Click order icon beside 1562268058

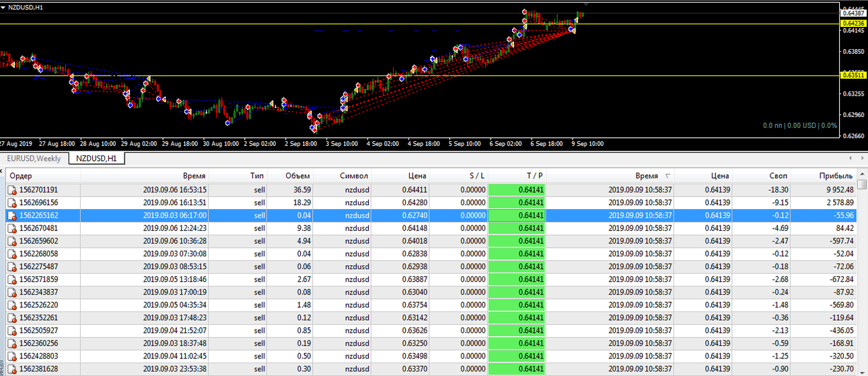(x=11, y=254)
